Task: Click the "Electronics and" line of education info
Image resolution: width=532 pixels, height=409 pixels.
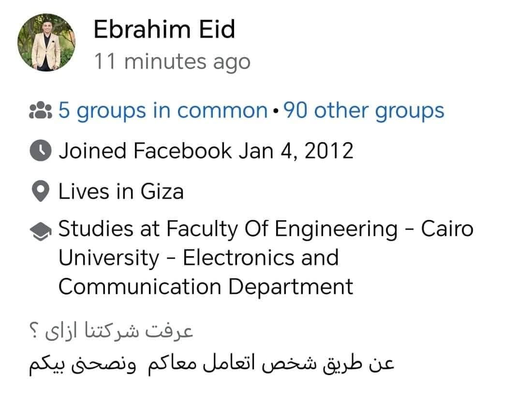Action: pyautogui.click(x=198, y=257)
